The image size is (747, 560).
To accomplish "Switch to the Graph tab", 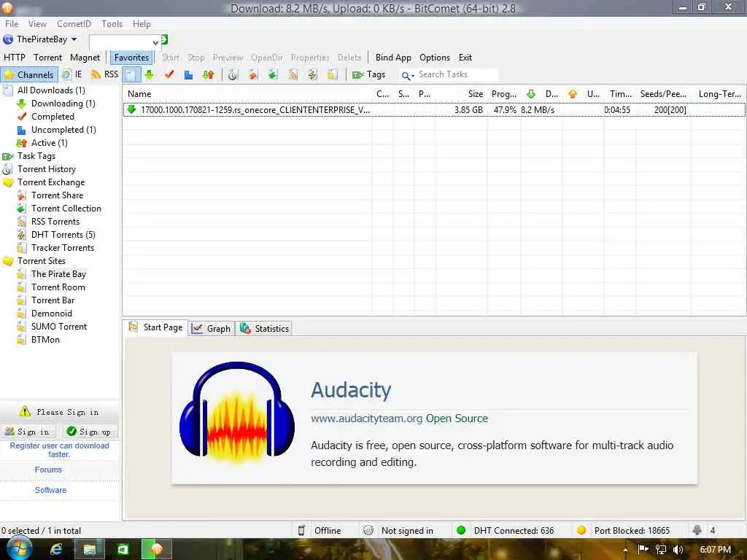I will tap(212, 329).
